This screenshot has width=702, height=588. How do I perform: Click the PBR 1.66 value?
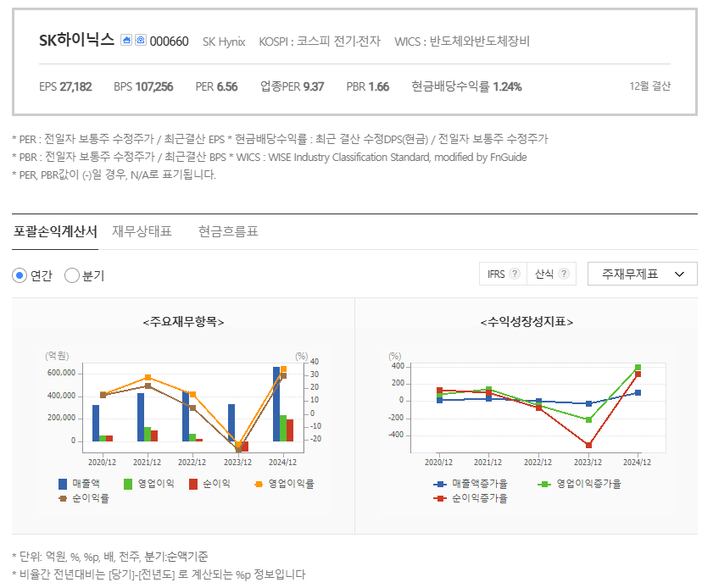coord(368,86)
